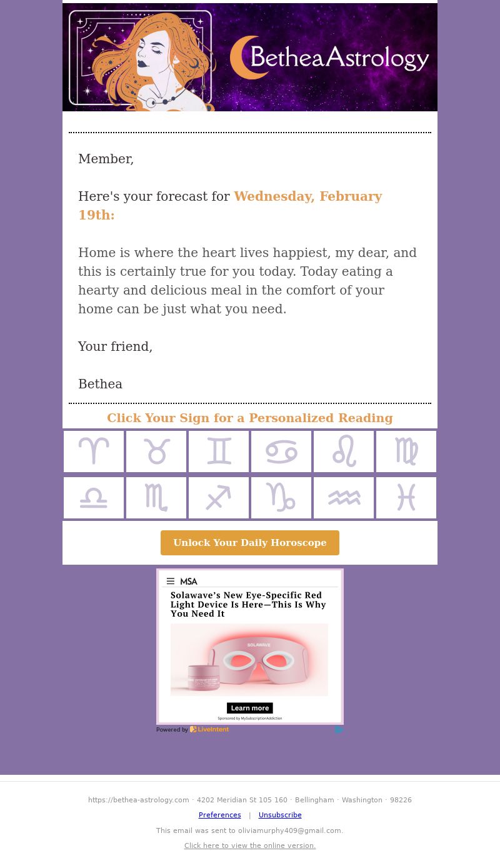Select the Virgo zodiac sign
This screenshot has width=500, height=868.
pos(406,452)
